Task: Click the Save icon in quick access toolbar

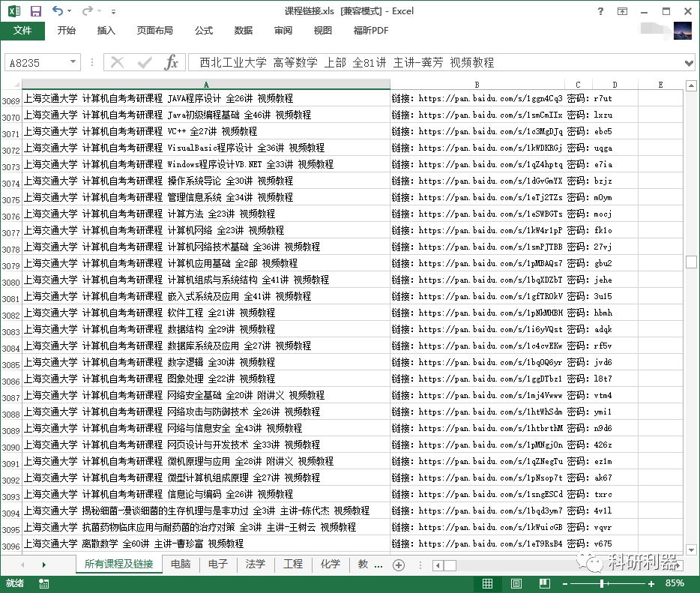Action: click(x=36, y=10)
